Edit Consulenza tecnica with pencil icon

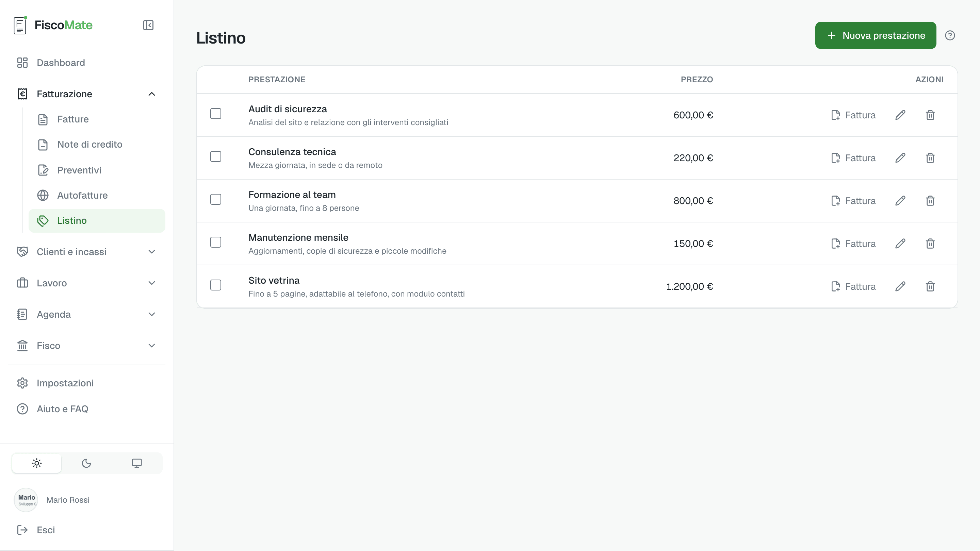click(900, 158)
